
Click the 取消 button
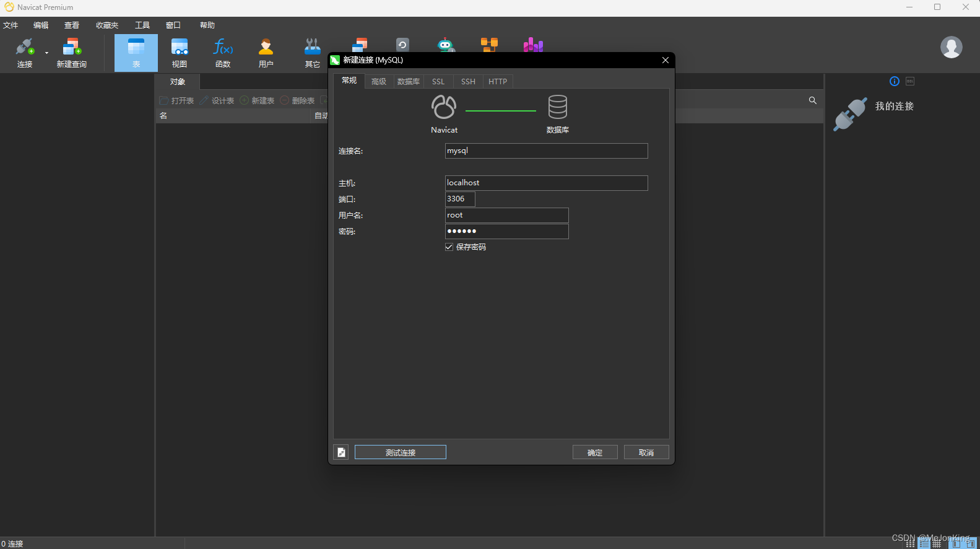click(646, 452)
